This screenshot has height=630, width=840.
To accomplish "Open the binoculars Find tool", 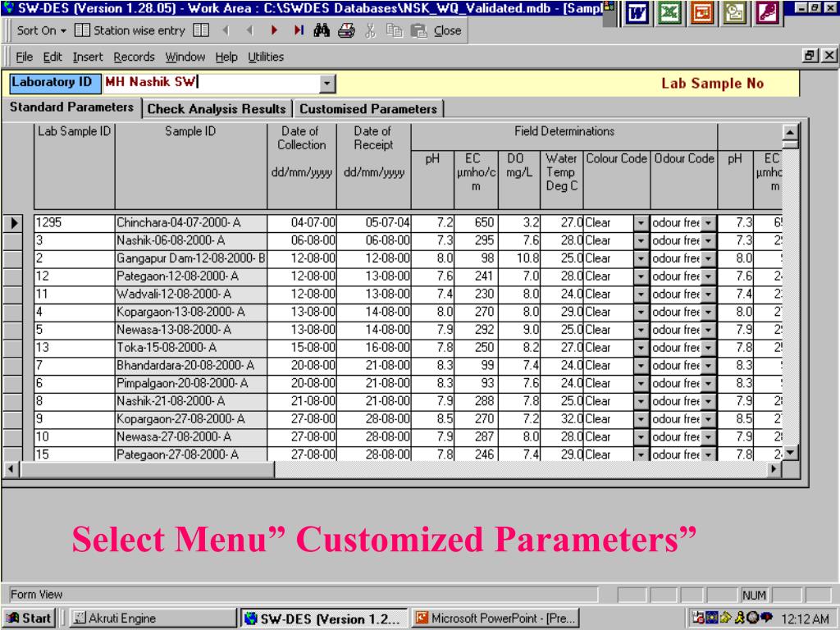I will (x=322, y=30).
